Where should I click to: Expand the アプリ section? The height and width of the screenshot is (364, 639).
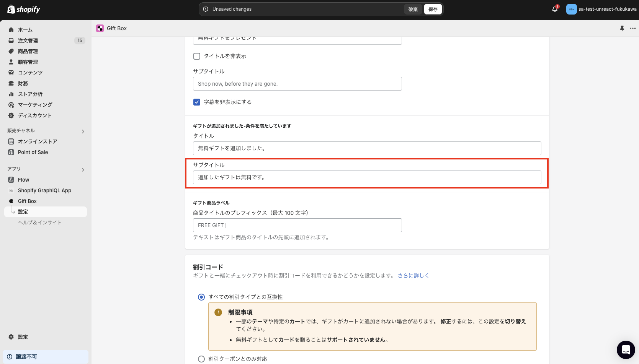(83, 169)
